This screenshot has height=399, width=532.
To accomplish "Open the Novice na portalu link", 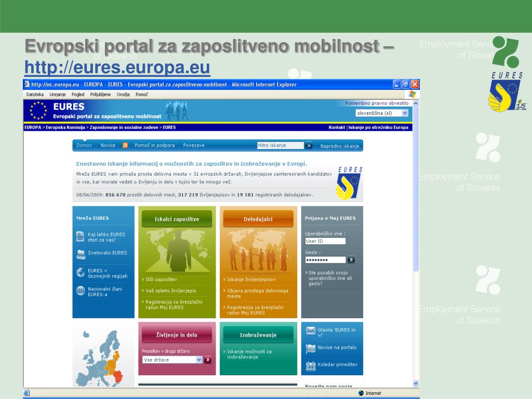I will 337,348.
